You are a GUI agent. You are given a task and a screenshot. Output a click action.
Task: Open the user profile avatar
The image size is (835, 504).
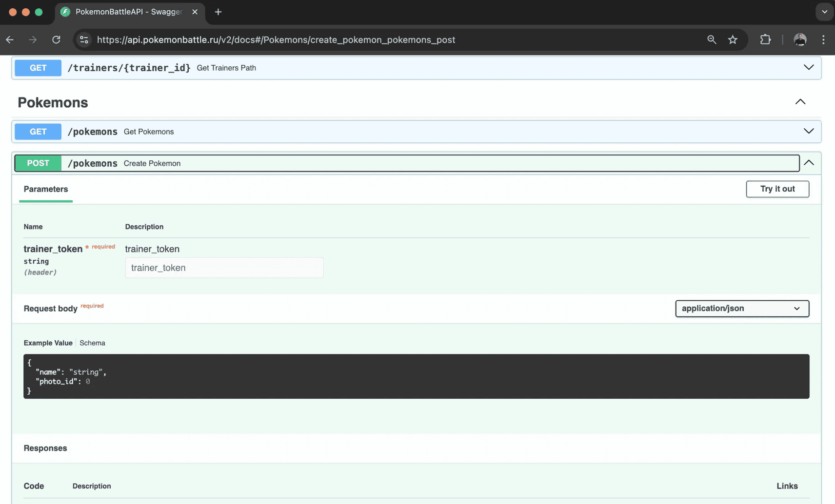800,39
